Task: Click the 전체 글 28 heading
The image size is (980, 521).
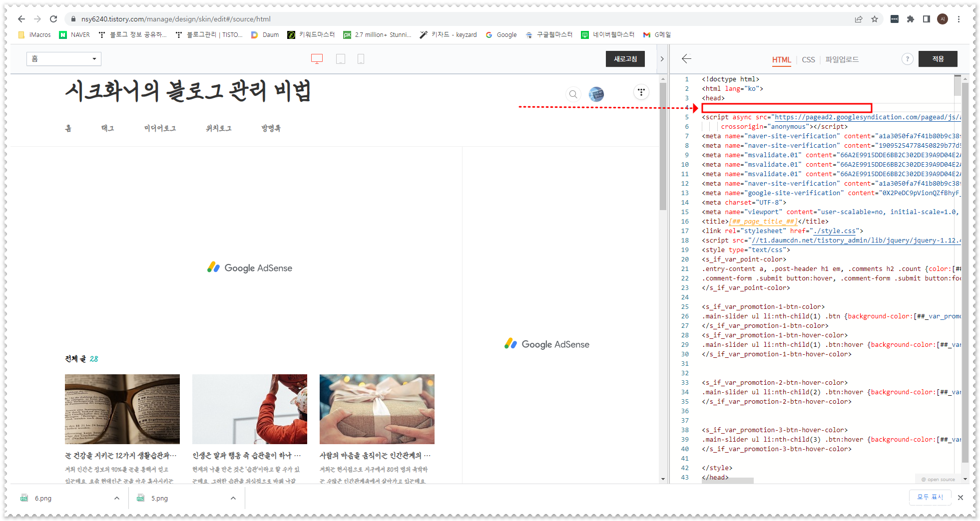Action: (81, 359)
